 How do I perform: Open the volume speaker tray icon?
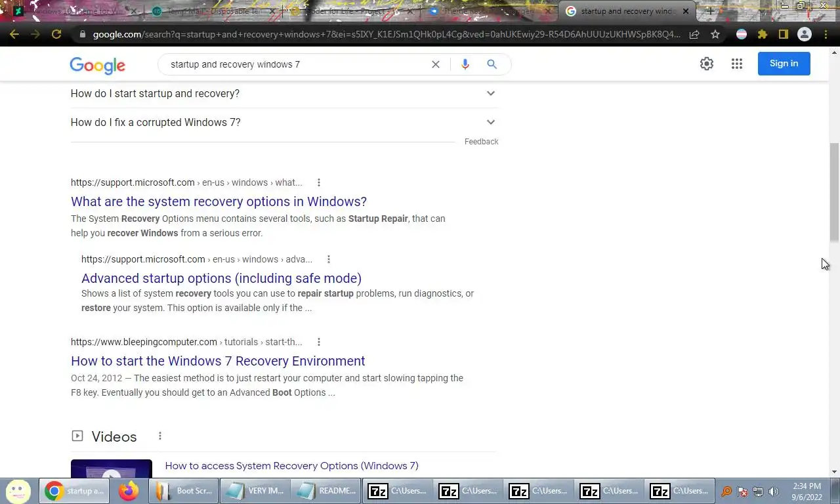click(x=774, y=492)
